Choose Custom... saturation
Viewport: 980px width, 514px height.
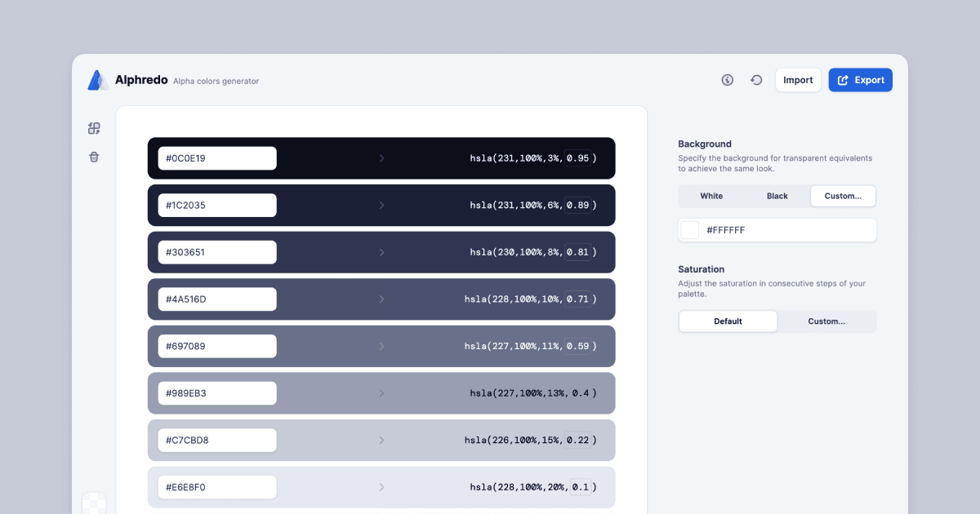click(x=826, y=321)
